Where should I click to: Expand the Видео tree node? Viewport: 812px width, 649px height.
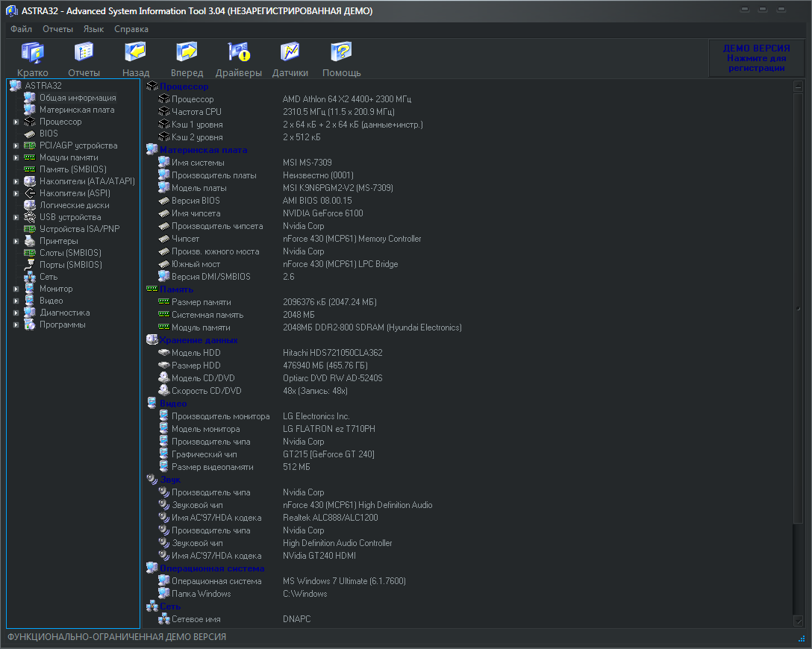coord(16,301)
